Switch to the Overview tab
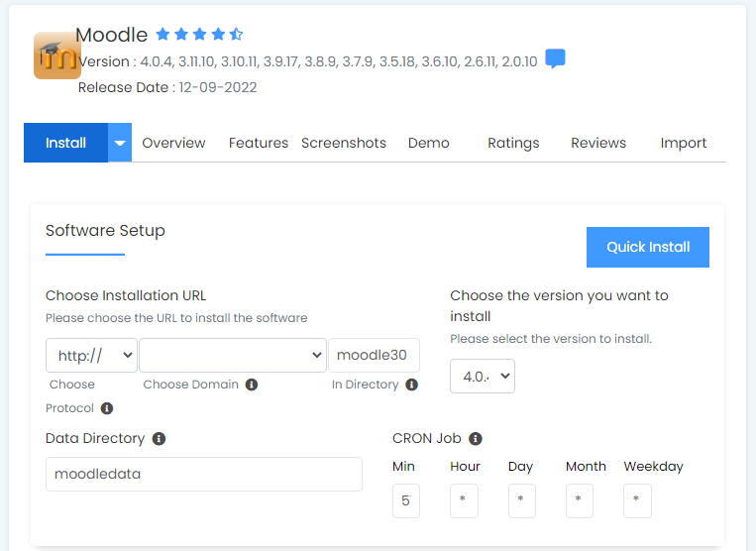Image resolution: width=756 pixels, height=551 pixels. click(x=173, y=143)
